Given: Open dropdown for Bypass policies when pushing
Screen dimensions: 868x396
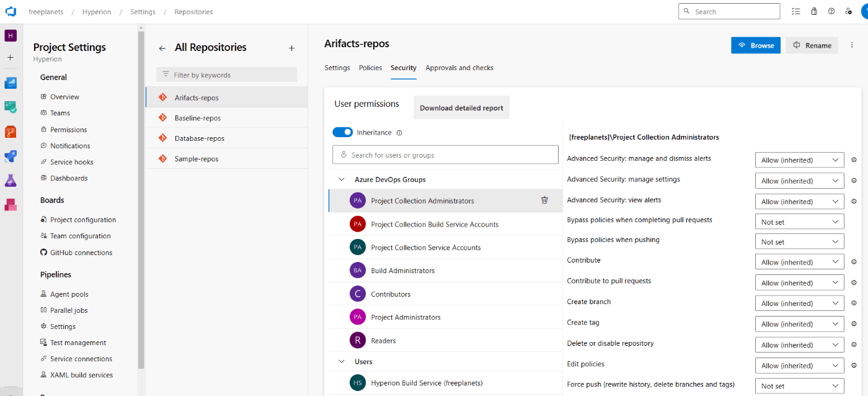Looking at the screenshot, I should 799,242.
